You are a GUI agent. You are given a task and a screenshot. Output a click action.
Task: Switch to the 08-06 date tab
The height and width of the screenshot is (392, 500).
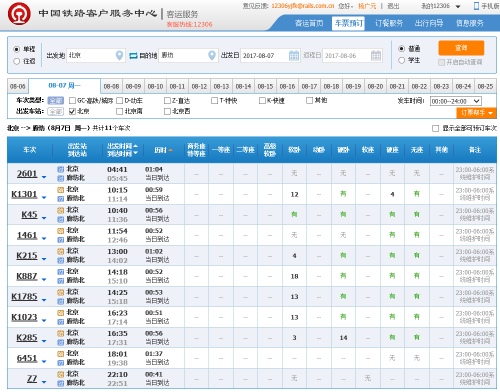[18, 86]
